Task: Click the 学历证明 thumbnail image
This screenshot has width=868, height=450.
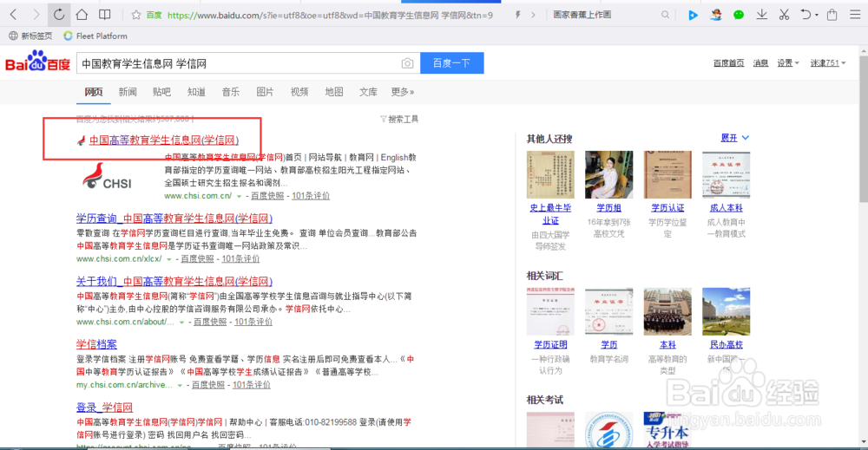Action: tap(550, 311)
